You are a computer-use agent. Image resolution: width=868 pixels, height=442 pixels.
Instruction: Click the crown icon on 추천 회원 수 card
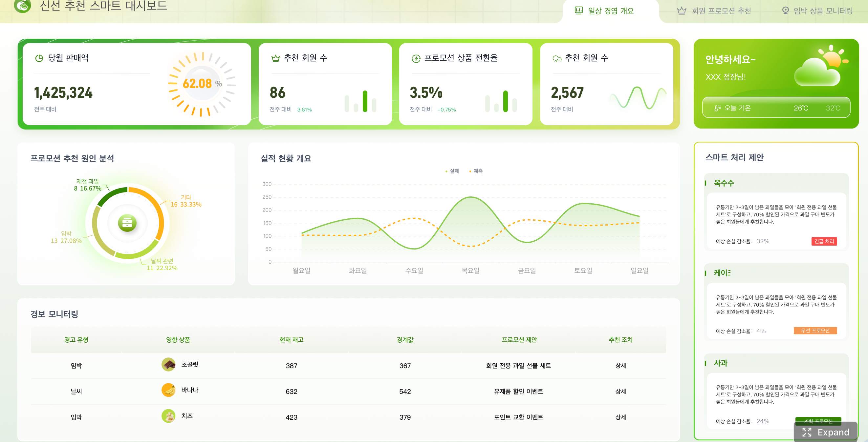click(276, 58)
